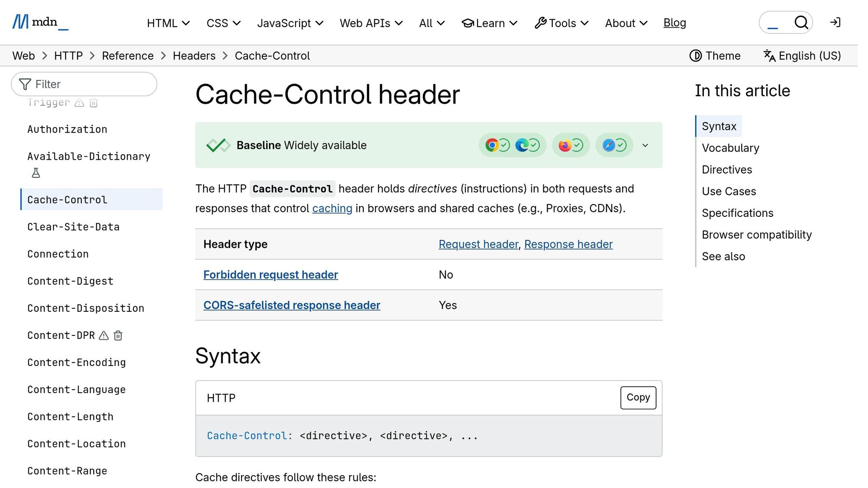This screenshot has height=488, width=868.
Task: Click the Learn graduation cap icon
Action: (x=468, y=23)
